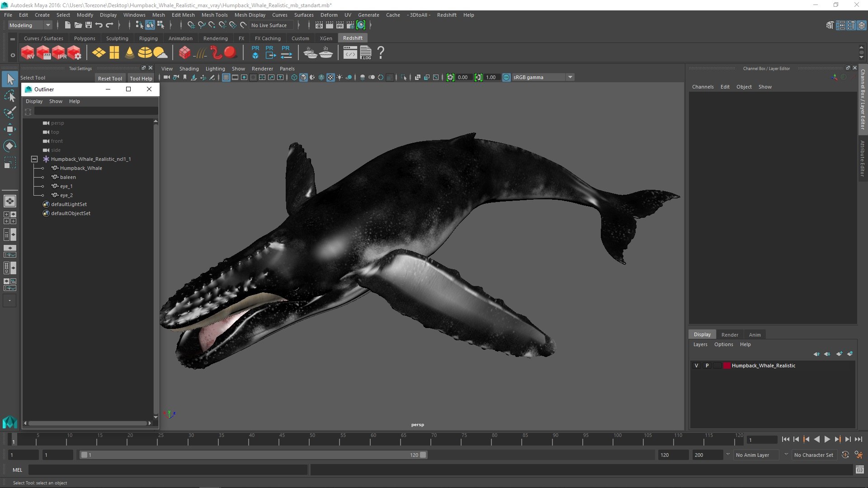Image resolution: width=868 pixels, height=488 pixels.
Task: Click the New Scene icon
Action: point(67,25)
